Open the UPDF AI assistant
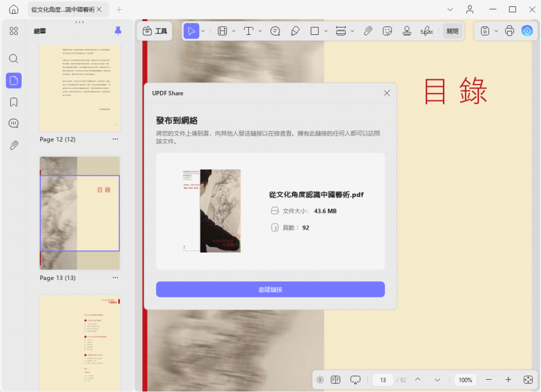 tap(527, 31)
